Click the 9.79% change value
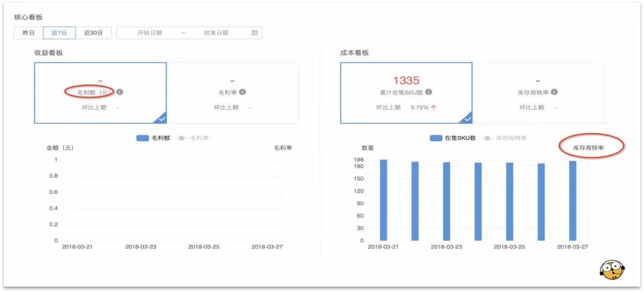The width and height of the screenshot is (644, 292). [420, 107]
